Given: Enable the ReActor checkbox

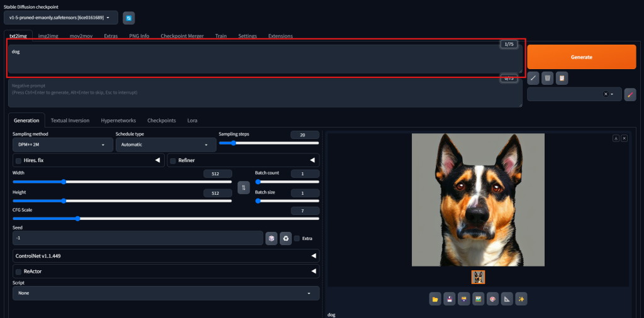Looking at the screenshot, I should pyautogui.click(x=18, y=271).
